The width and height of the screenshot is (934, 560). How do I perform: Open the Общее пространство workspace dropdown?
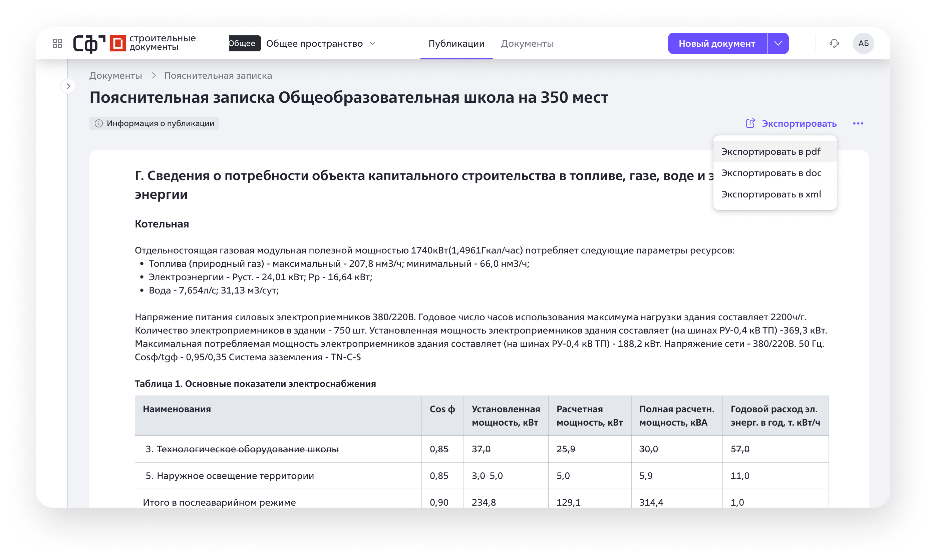(319, 43)
